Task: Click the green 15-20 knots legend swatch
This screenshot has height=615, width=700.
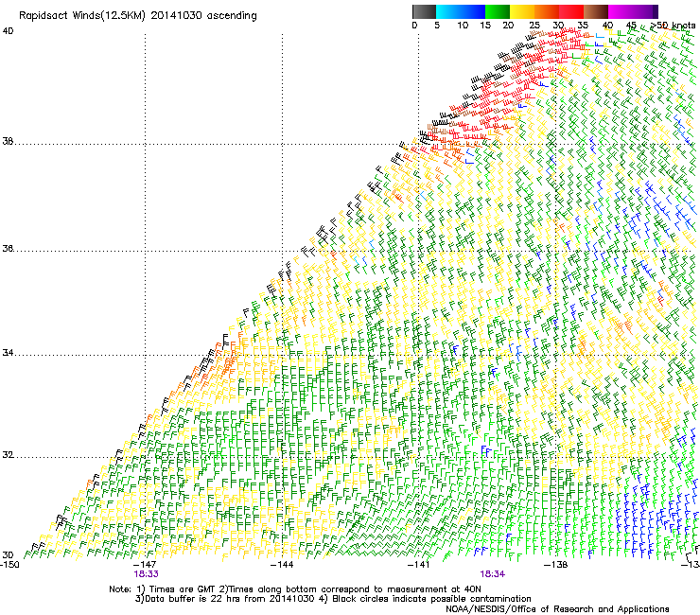Action: (498, 11)
